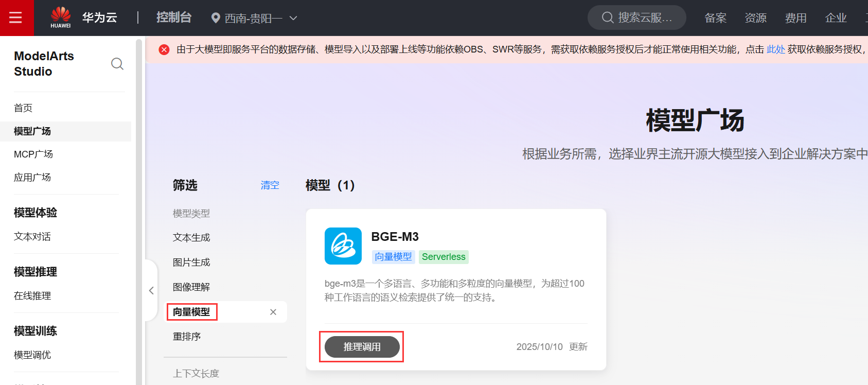Click the 华为云 brand text

pos(100,17)
